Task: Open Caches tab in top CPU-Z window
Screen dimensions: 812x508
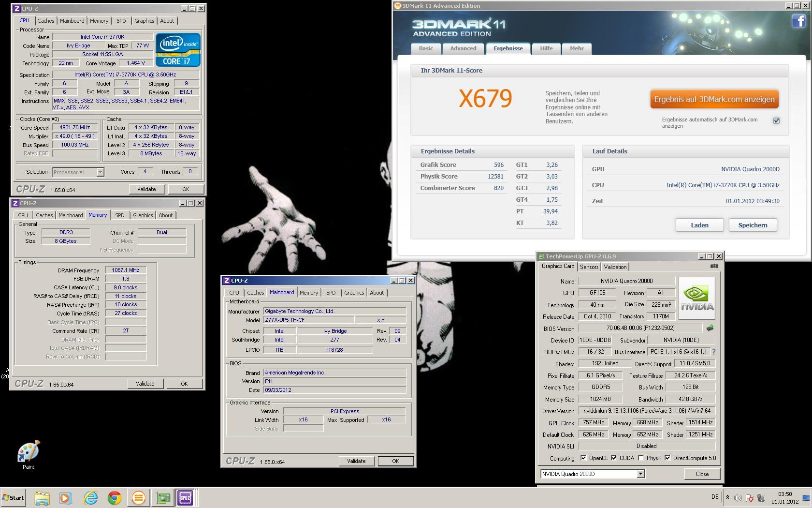Action: click(46, 21)
